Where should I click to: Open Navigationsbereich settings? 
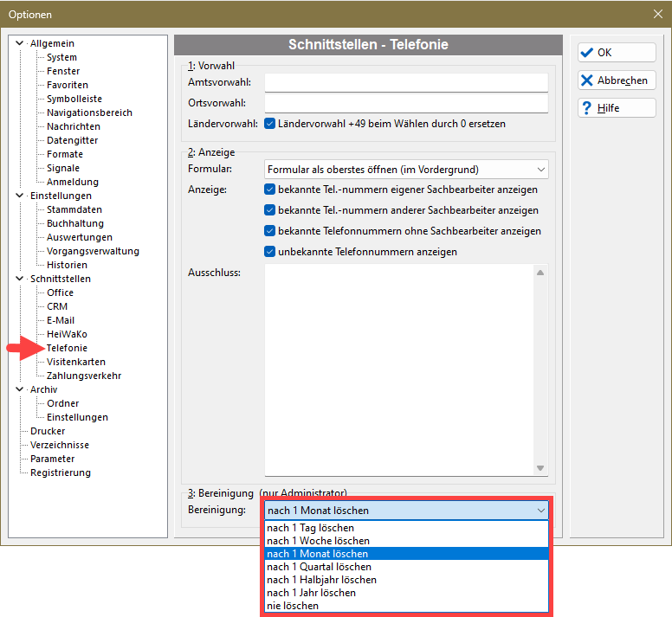[x=89, y=112]
